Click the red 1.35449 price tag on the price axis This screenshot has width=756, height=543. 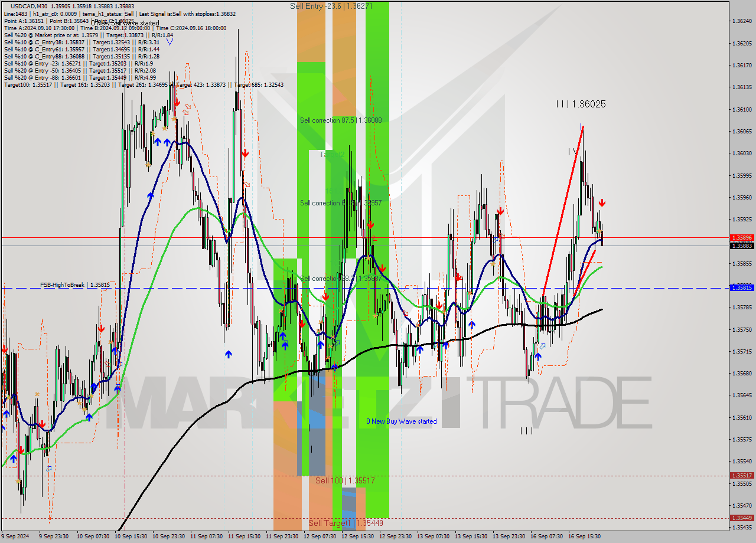(741, 518)
